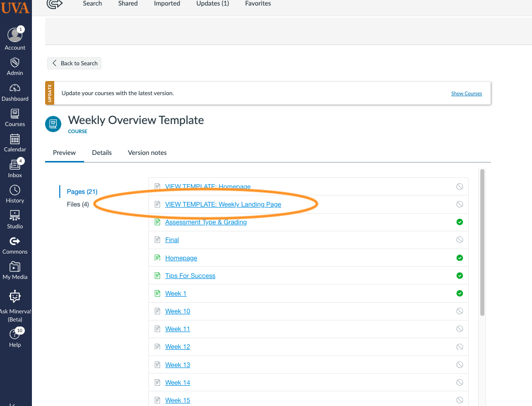This screenshot has height=406, width=532.
Task: Open the Updates (1) tab
Action: tap(213, 4)
